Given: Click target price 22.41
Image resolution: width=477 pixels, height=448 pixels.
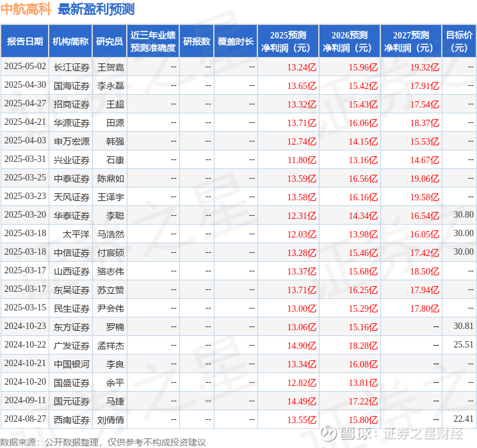Looking at the screenshot, I should [x=464, y=419].
